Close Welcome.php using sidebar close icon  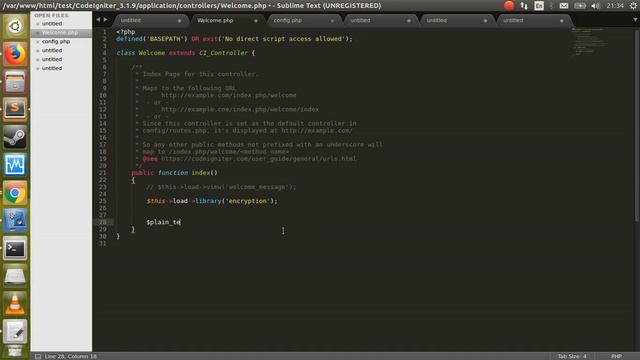click(x=38, y=33)
